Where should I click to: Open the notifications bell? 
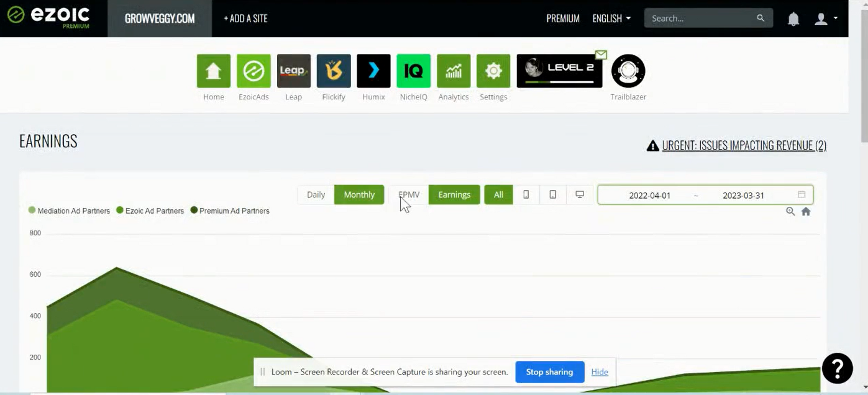[793, 19]
